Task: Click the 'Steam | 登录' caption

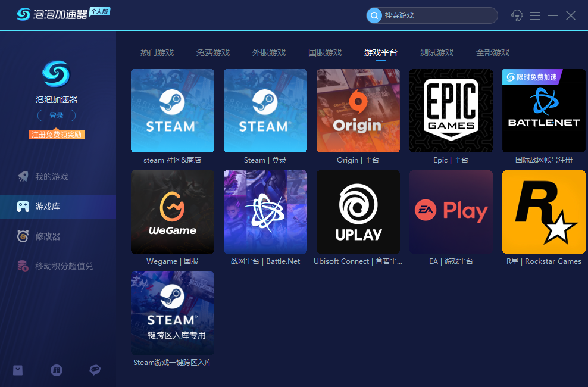Action: (x=265, y=160)
